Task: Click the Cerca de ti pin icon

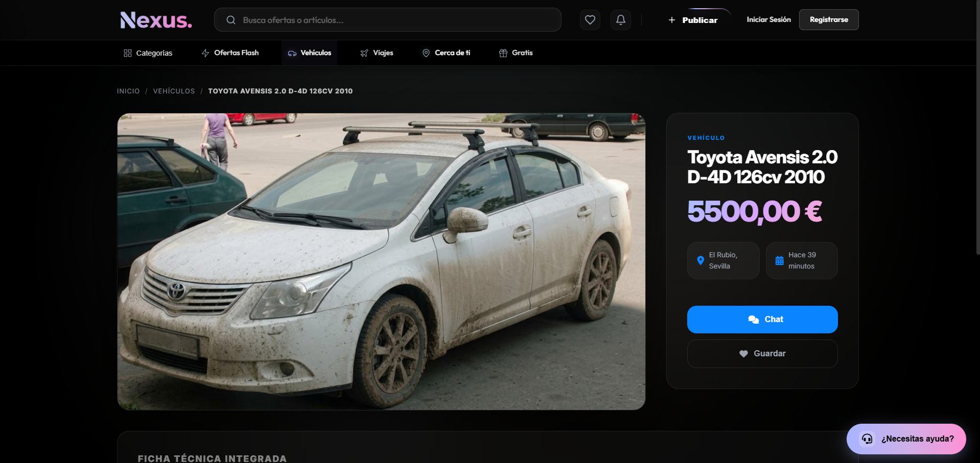Action: (426, 53)
